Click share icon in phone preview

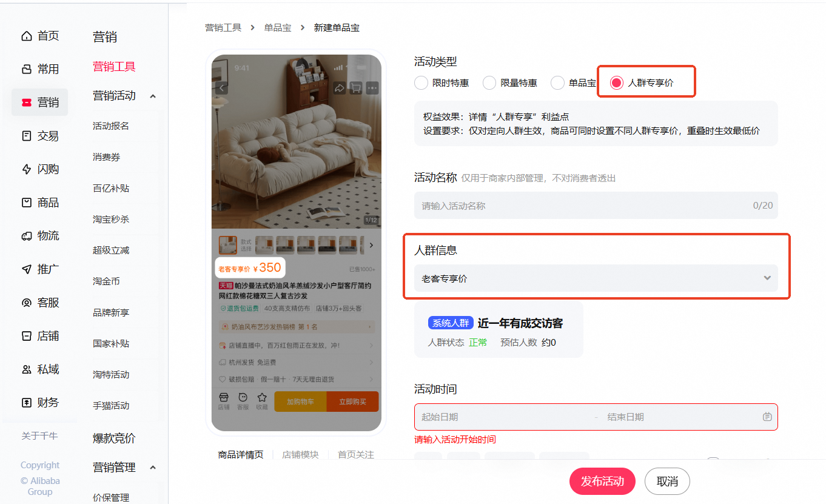pyautogui.click(x=339, y=88)
